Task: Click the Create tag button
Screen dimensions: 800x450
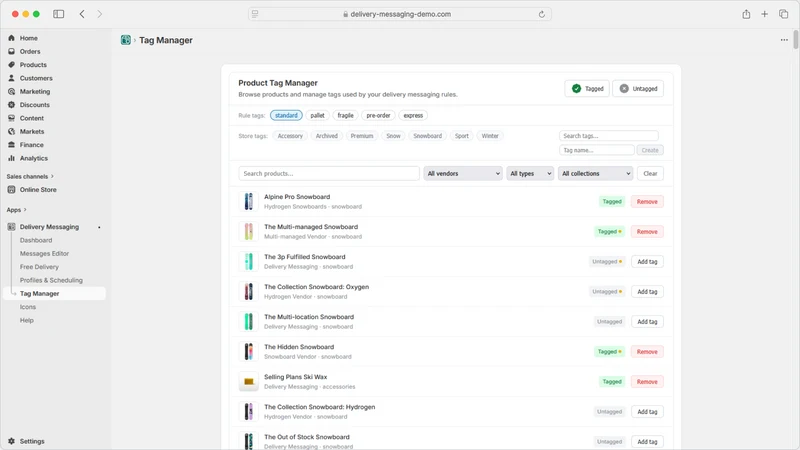Action: (649, 150)
